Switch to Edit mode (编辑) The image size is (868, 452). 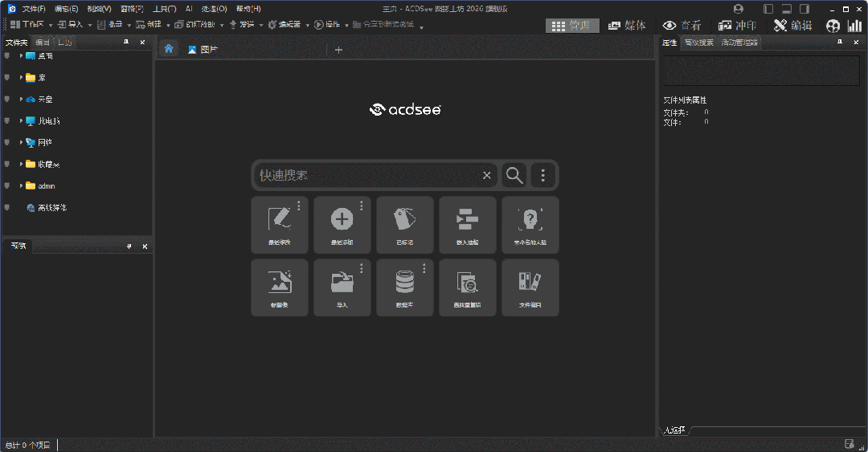coord(792,26)
